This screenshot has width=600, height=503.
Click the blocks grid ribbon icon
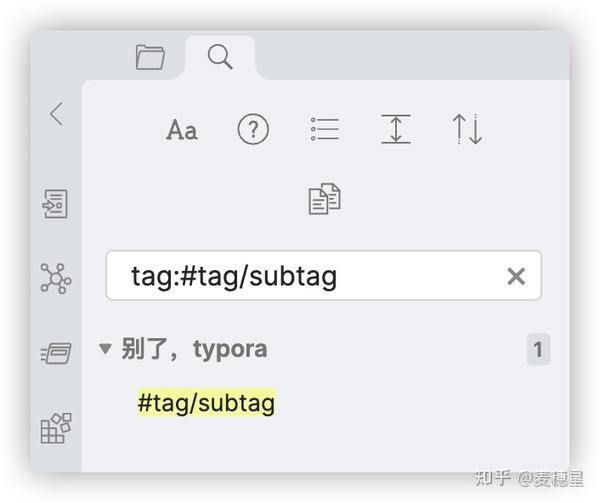55,427
